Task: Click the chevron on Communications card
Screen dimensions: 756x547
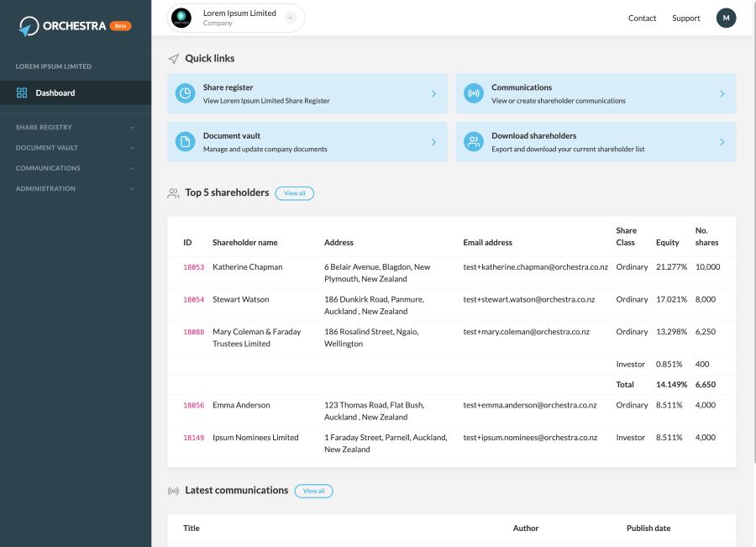Action: [722, 93]
